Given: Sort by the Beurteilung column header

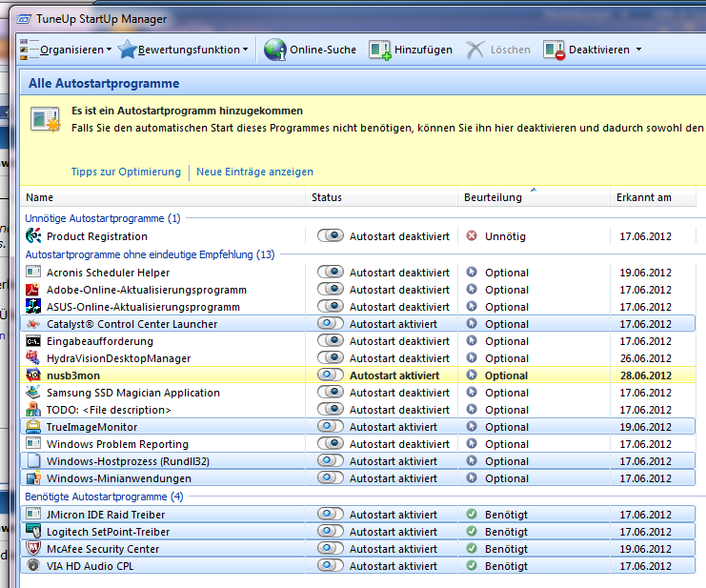Looking at the screenshot, I should (x=534, y=197).
